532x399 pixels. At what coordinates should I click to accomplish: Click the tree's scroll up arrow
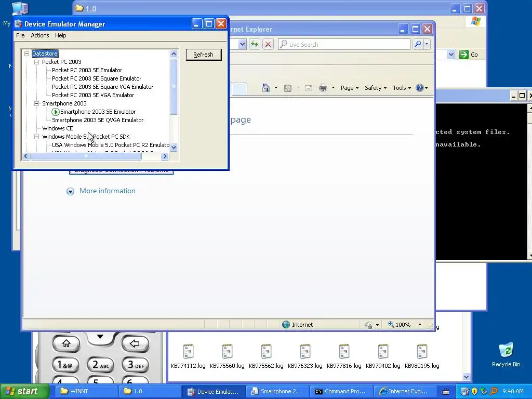tap(174, 54)
